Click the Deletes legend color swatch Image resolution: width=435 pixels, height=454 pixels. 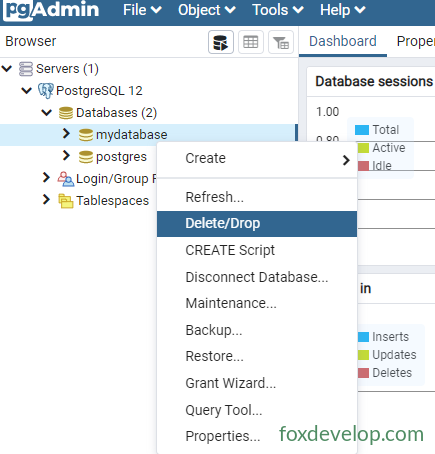click(363, 373)
